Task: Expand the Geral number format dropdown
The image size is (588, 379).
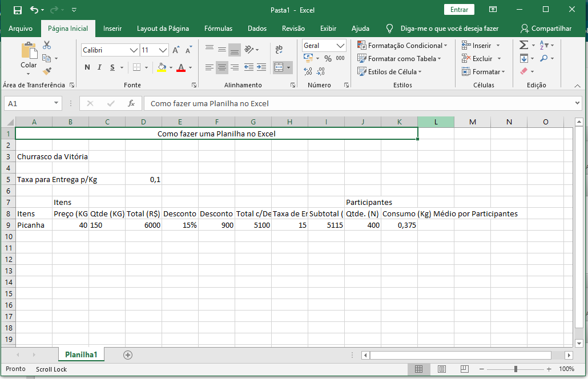Action: [341, 46]
